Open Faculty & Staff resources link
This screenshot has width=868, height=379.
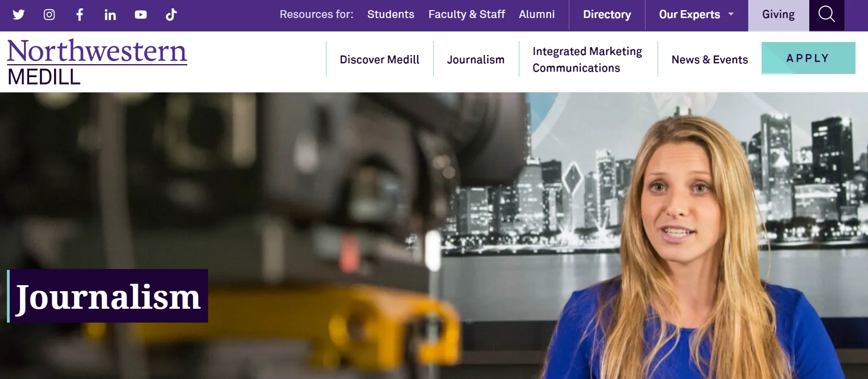click(x=467, y=15)
